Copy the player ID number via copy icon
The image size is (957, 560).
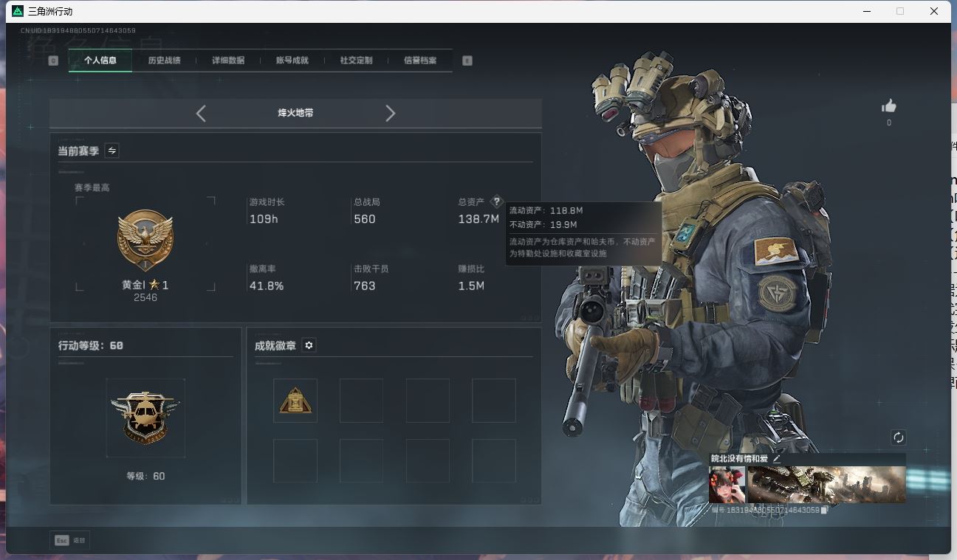tap(824, 510)
